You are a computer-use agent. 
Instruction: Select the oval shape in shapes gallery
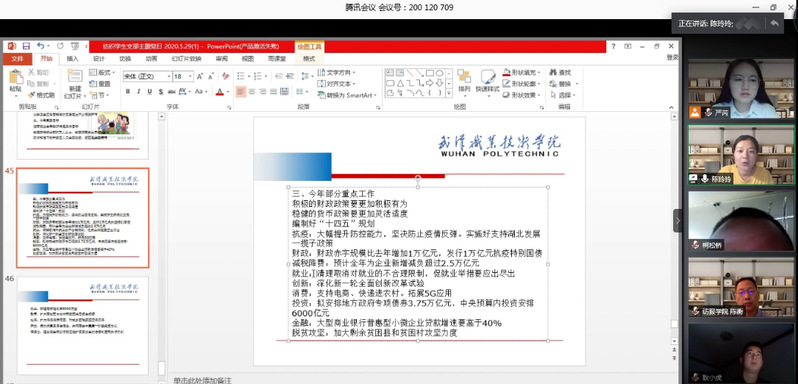click(x=440, y=73)
